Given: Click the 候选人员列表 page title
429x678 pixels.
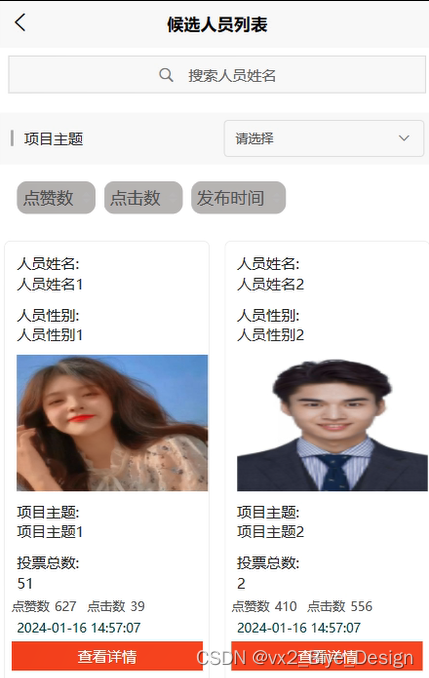Looking at the screenshot, I should (x=217, y=24).
